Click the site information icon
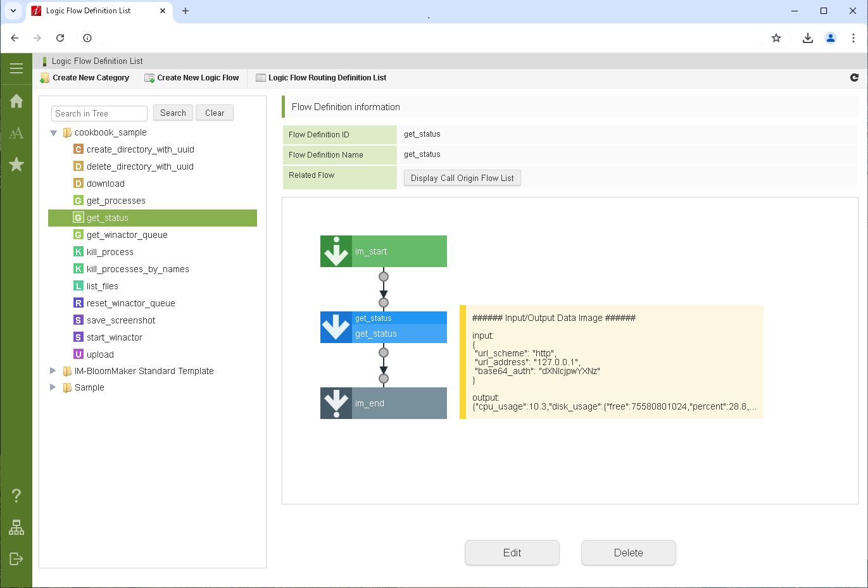Viewport: 868px width, 588px height. 87,38
